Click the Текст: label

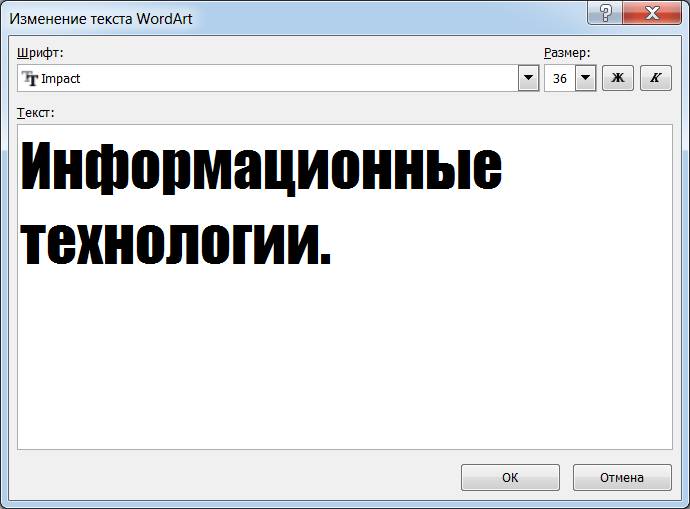36,113
